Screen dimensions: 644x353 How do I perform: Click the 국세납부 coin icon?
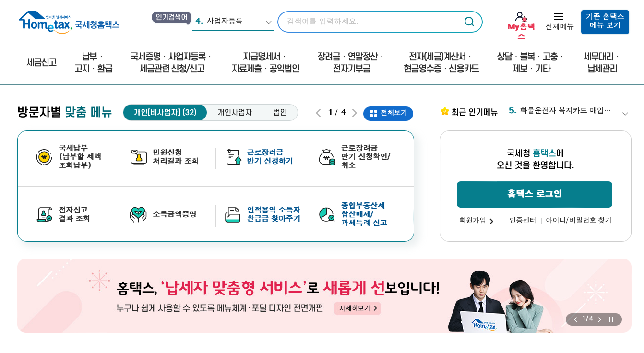click(44, 157)
